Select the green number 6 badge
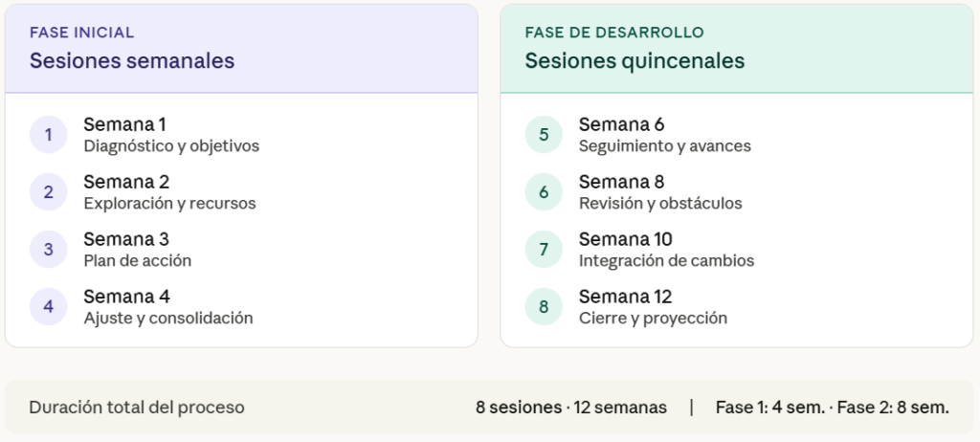This screenshot has height=442, width=980. click(x=544, y=192)
